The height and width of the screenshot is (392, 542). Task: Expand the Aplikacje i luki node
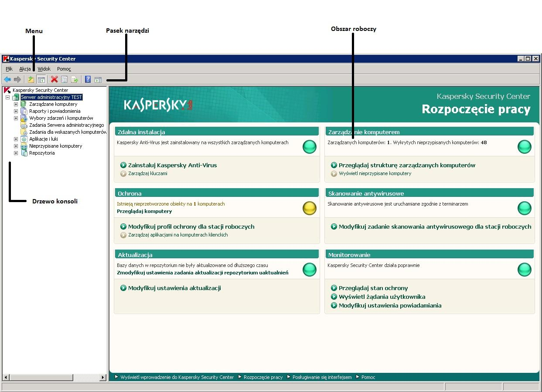click(16, 139)
